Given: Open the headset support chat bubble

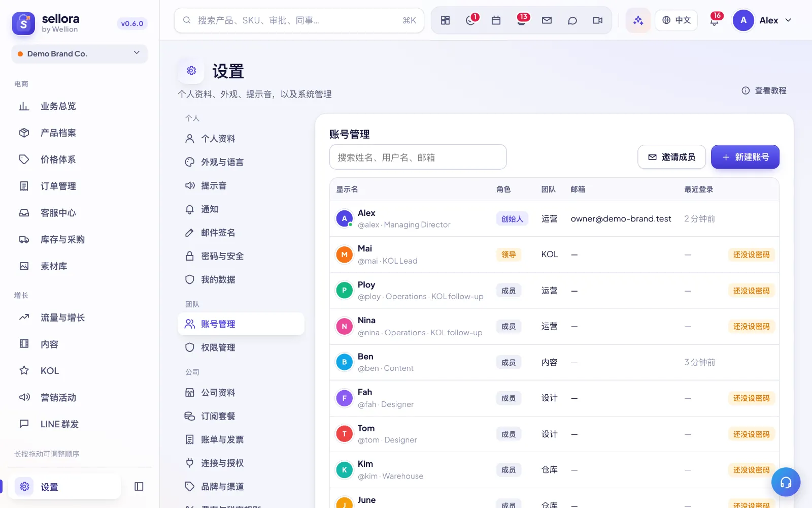Looking at the screenshot, I should (x=786, y=482).
